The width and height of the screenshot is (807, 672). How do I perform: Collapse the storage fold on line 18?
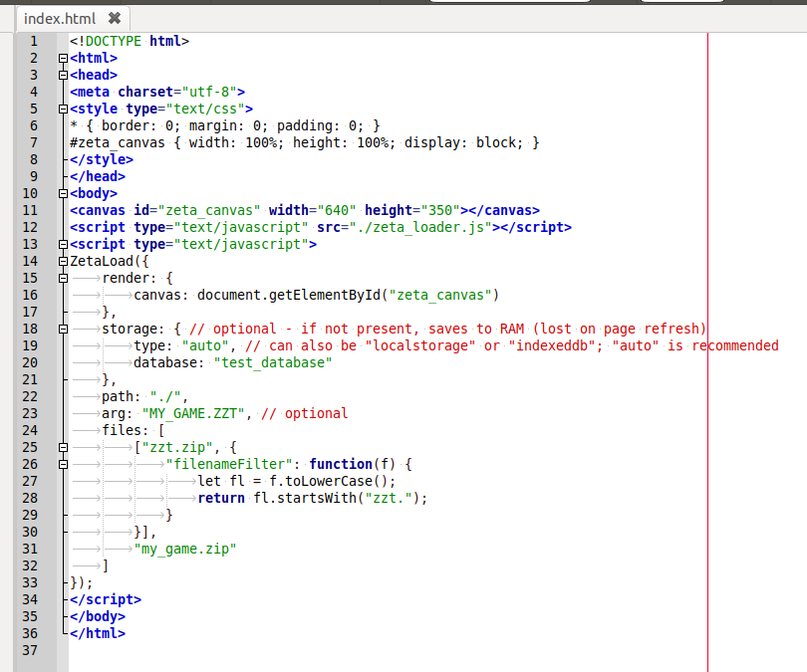(x=63, y=330)
